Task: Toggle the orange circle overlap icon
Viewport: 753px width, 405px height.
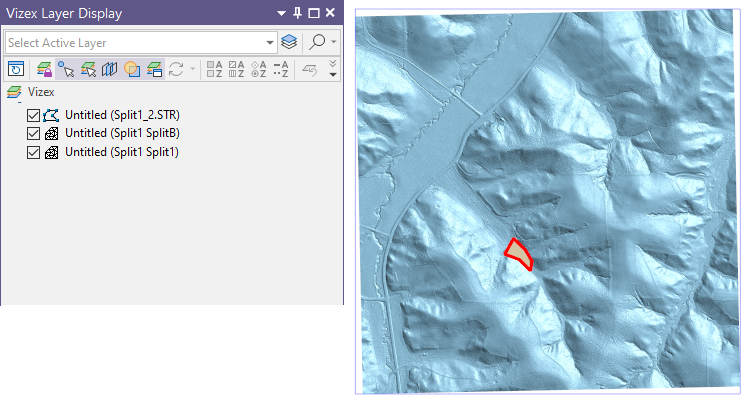Action: [x=132, y=70]
